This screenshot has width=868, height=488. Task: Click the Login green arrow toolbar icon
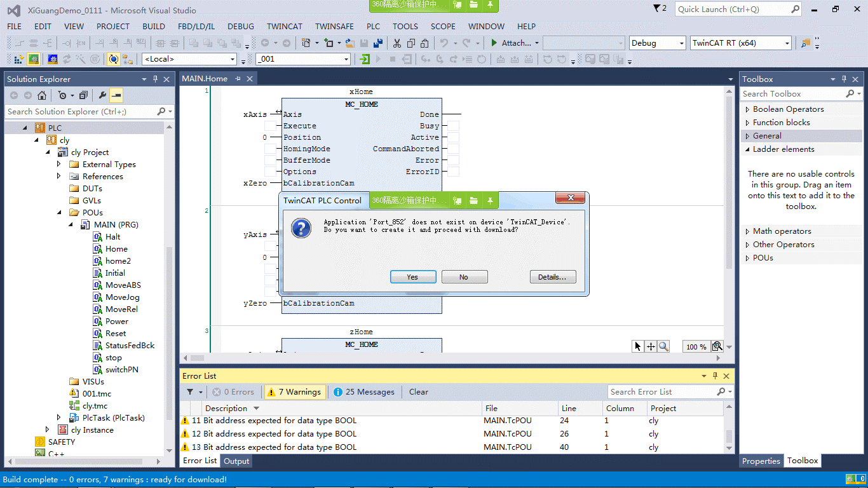coord(365,59)
